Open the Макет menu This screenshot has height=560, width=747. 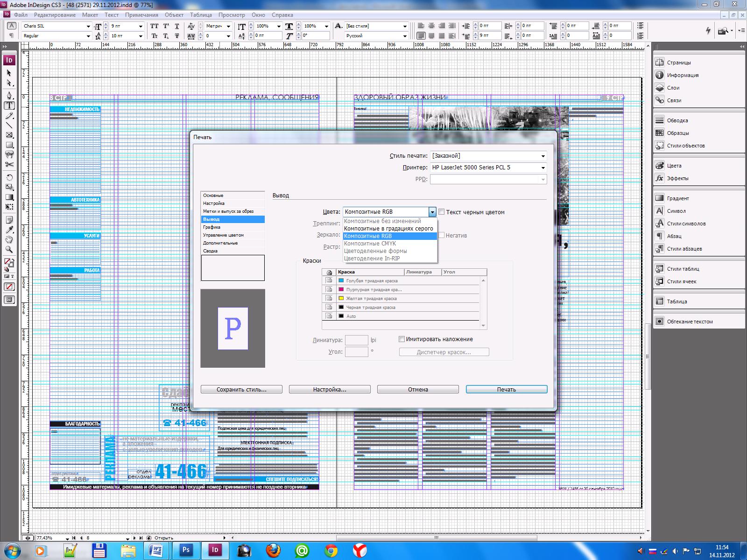90,15
